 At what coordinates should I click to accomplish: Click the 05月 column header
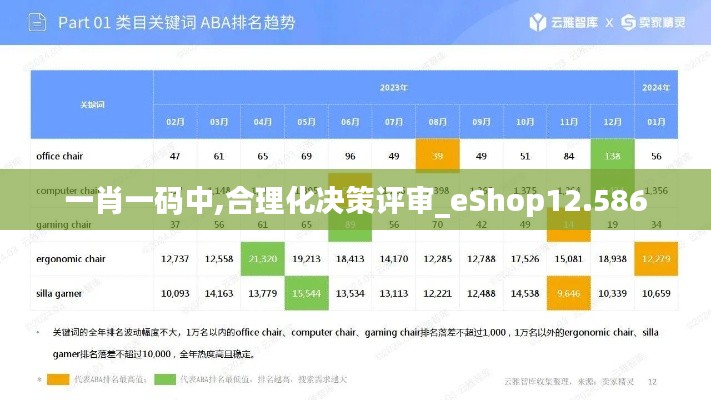tap(307, 122)
